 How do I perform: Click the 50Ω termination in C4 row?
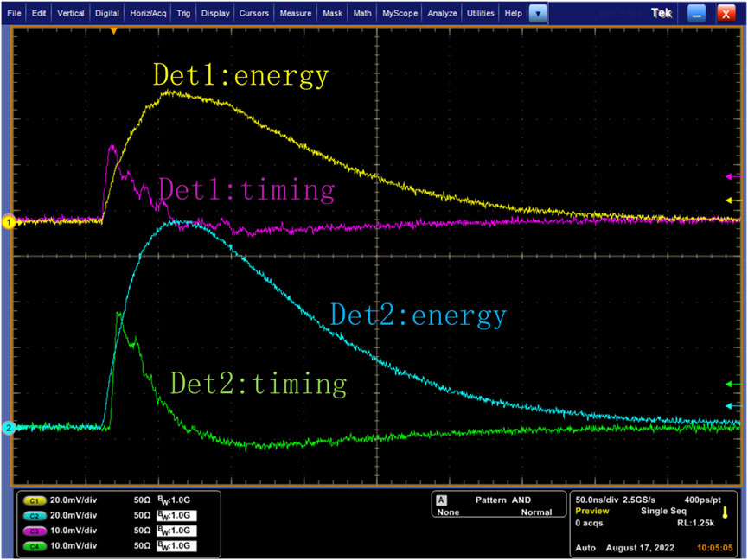coord(142,545)
